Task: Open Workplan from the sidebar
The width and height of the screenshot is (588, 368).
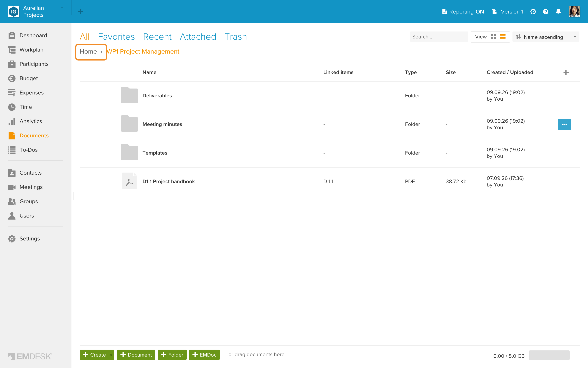Action: coord(26,50)
